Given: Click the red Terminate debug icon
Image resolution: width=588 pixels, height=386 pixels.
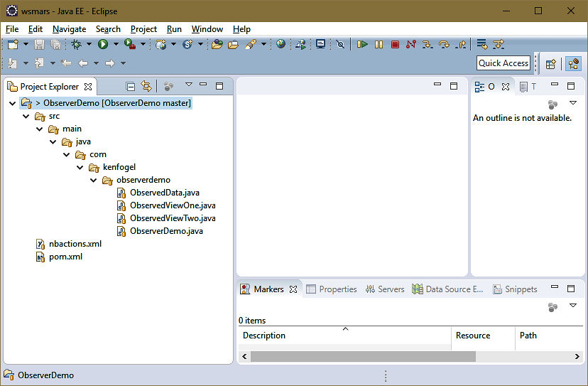Looking at the screenshot, I should [x=395, y=45].
